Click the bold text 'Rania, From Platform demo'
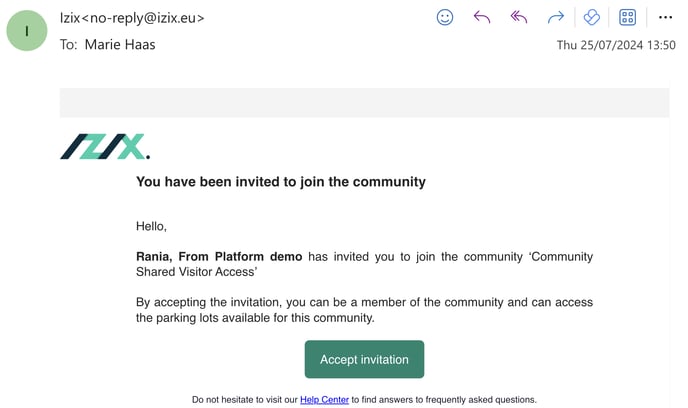The height and width of the screenshot is (408, 688). click(219, 257)
